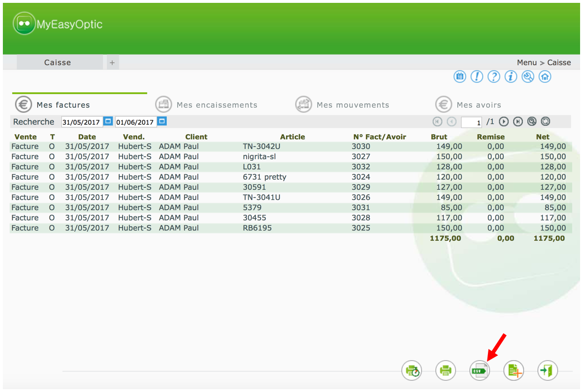Click the euro icon beside Mes avoirs

[x=444, y=104]
